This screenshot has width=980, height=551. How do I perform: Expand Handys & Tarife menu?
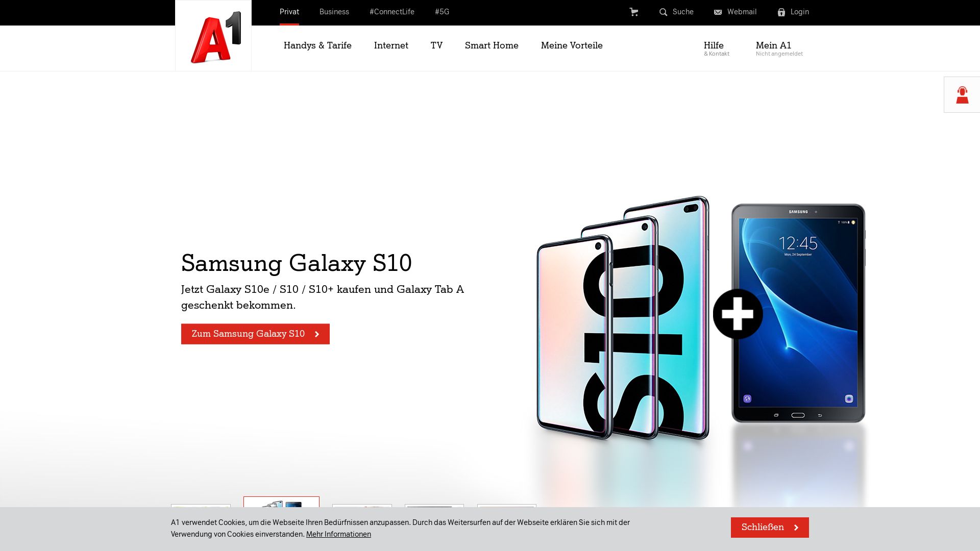(x=317, y=45)
